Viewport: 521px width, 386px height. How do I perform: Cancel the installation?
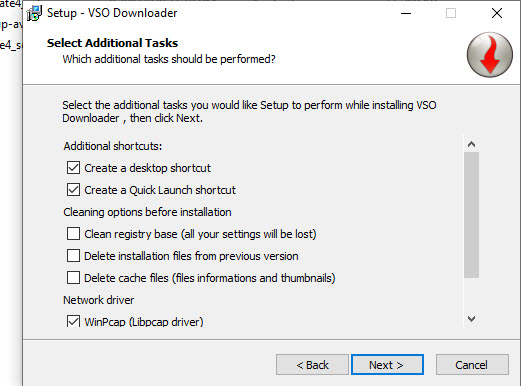click(x=472, y=365)
